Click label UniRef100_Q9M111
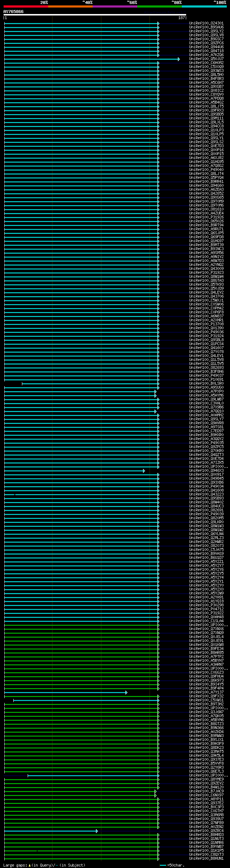Viewport: 230px width, 868px height. coord(206,118)
